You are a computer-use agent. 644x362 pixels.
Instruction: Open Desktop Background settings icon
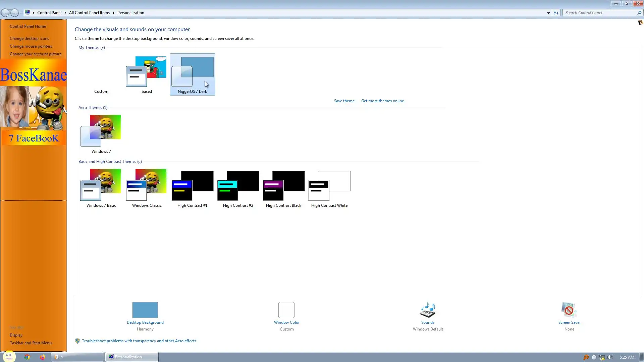[145, 310]
